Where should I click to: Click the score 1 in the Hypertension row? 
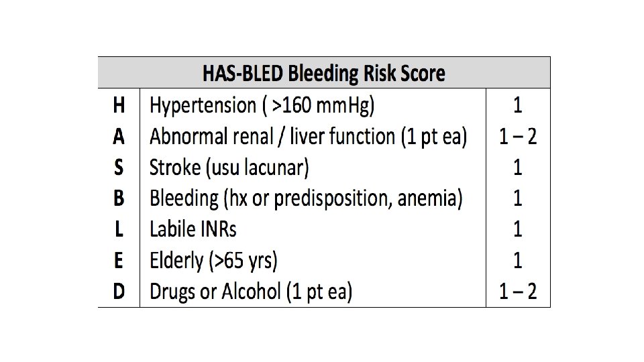517,105
